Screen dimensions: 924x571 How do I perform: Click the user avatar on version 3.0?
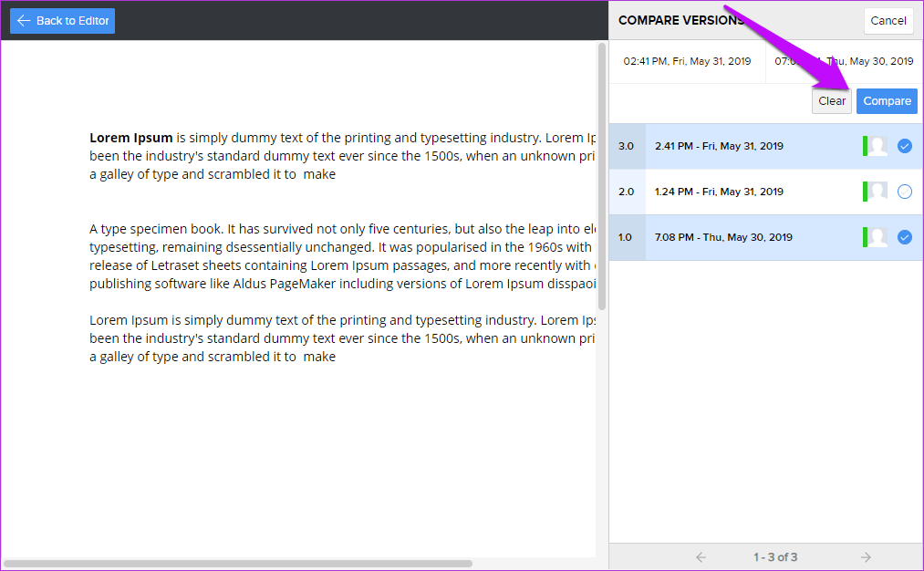point(877,146)
